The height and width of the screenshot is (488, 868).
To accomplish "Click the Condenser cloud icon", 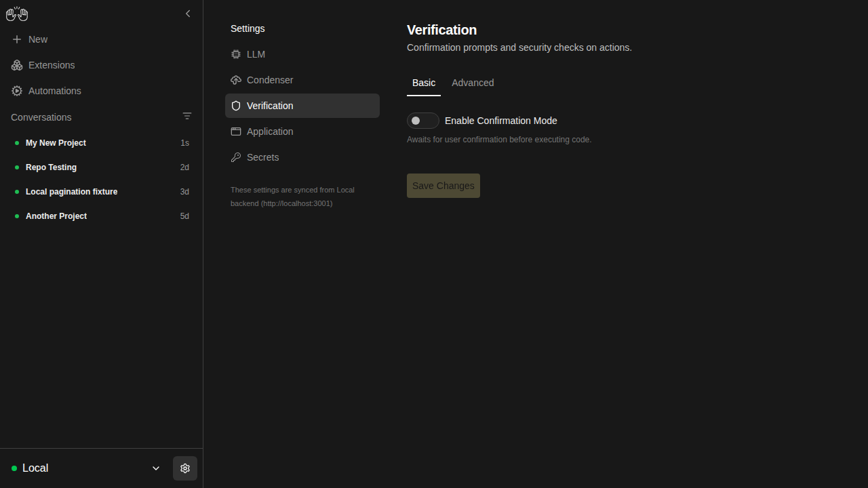I will 236,80.
